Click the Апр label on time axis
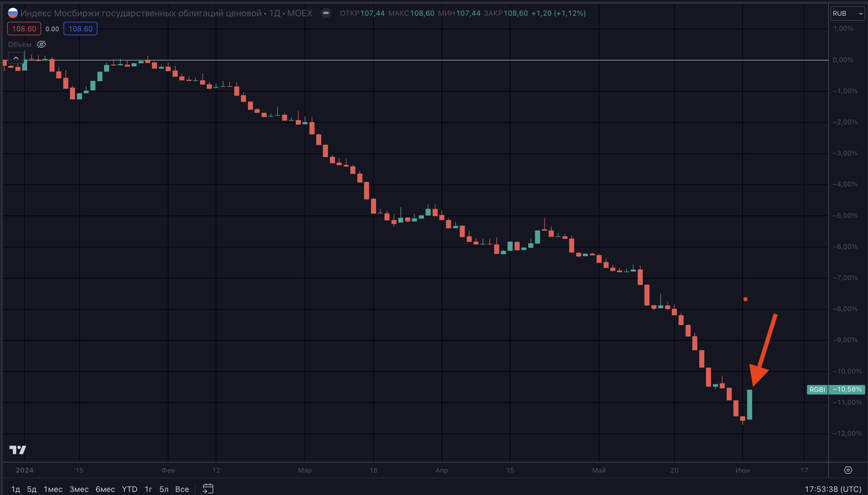 (x=441, y=470)
